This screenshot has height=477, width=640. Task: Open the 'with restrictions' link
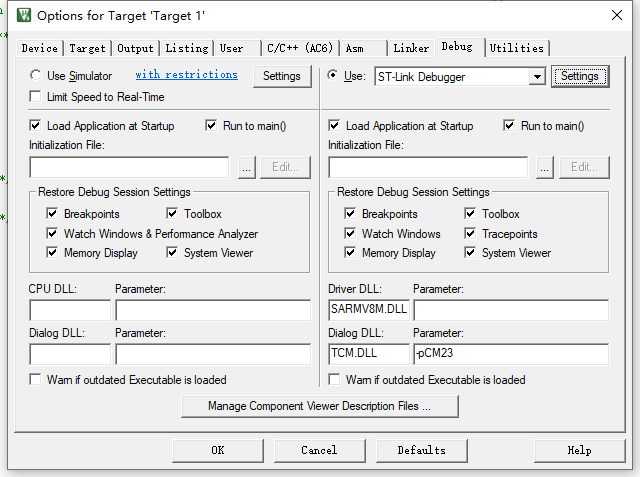[186, 75]
